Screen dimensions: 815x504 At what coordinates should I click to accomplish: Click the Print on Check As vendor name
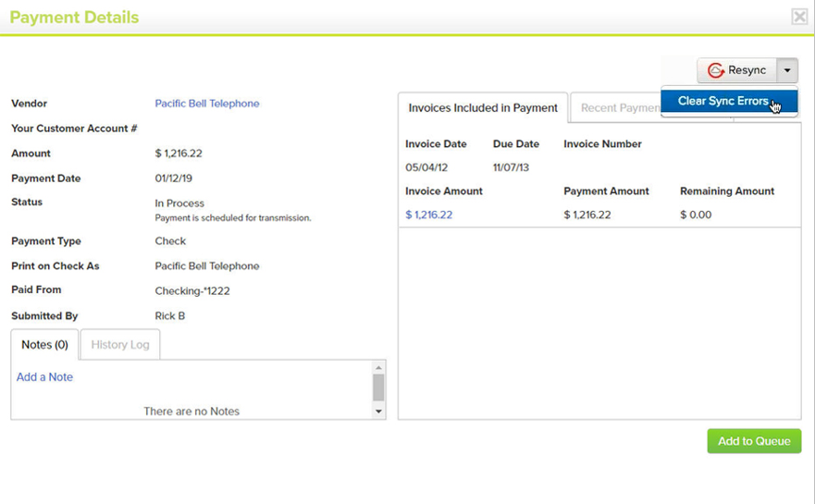pyautogui.click(x=207, y=266)
